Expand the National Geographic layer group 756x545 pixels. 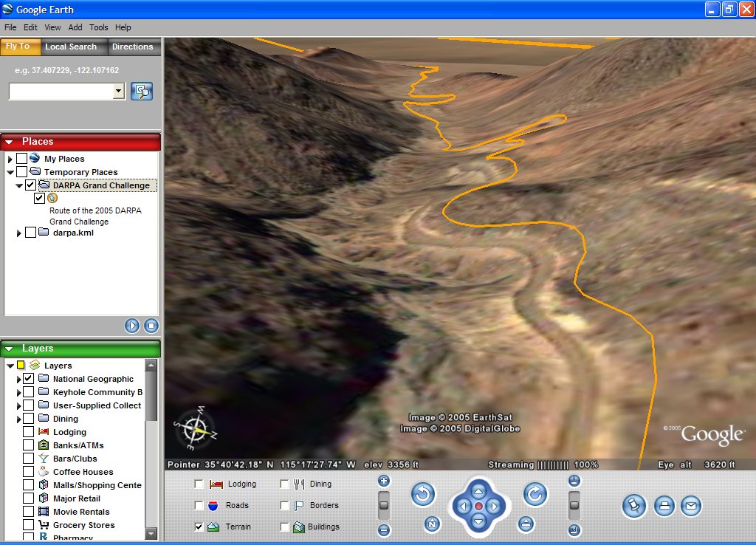(18, 378)
